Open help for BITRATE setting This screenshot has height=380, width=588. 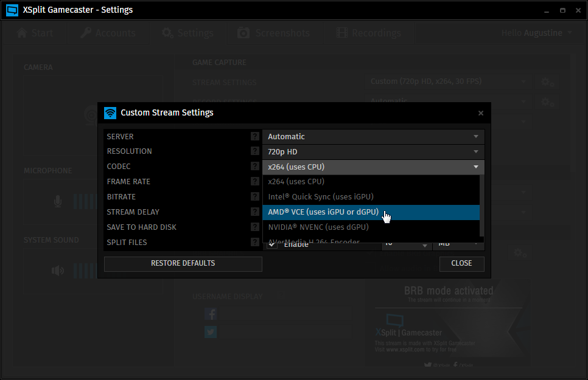[x=255, y=196]
